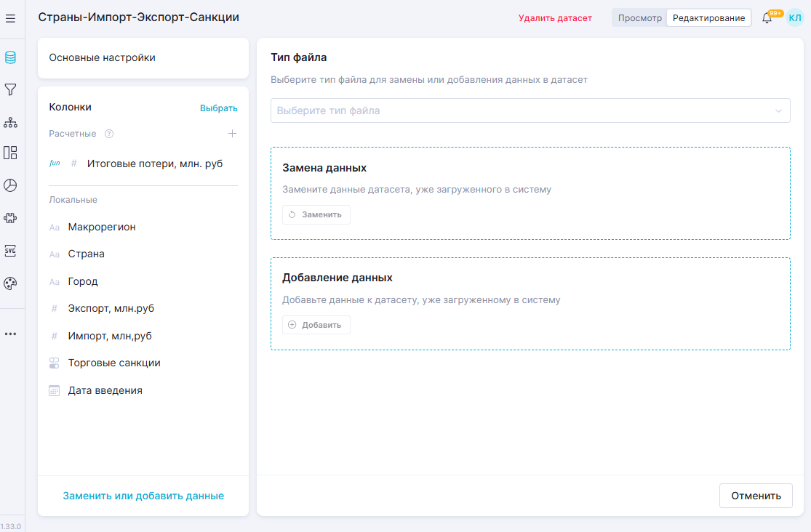Open the pie chart icon in sidebar
This screenshot has width=811, height=532.
click(10, 185)
